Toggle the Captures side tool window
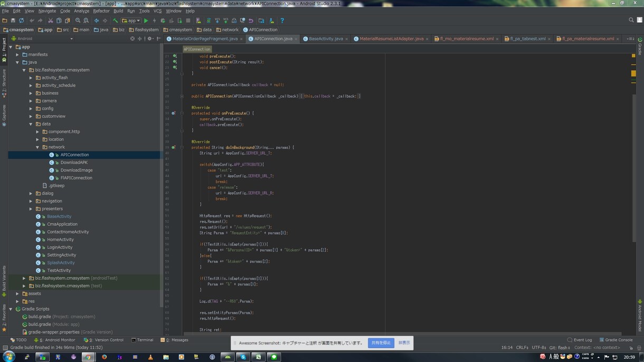This screenshot has width=644, height=362. point(4,114)
